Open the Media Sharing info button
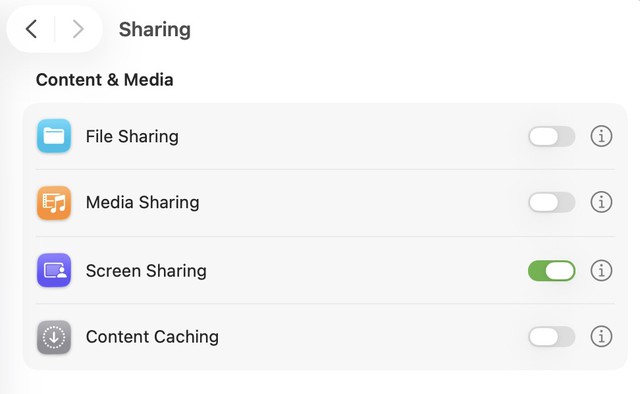Viewport: 640px width, 394px height. [x=601, y=202]
